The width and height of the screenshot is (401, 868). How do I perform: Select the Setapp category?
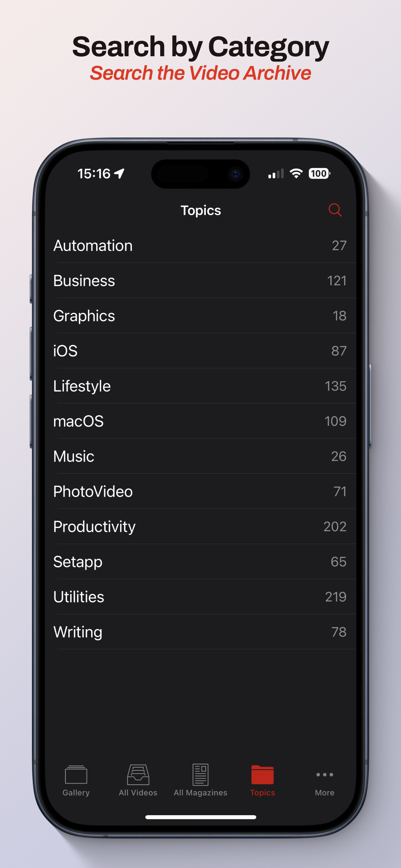[200, 561]
